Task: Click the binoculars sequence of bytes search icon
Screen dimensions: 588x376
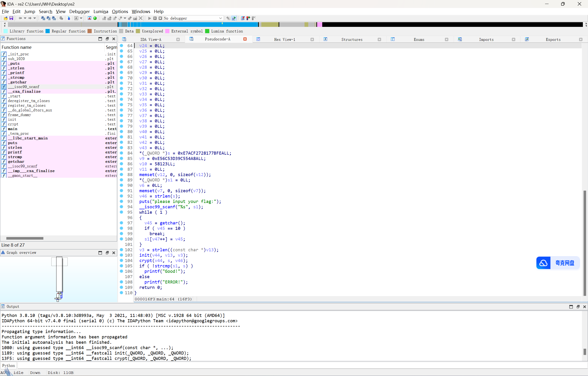Action: click(x=54, y=18)
